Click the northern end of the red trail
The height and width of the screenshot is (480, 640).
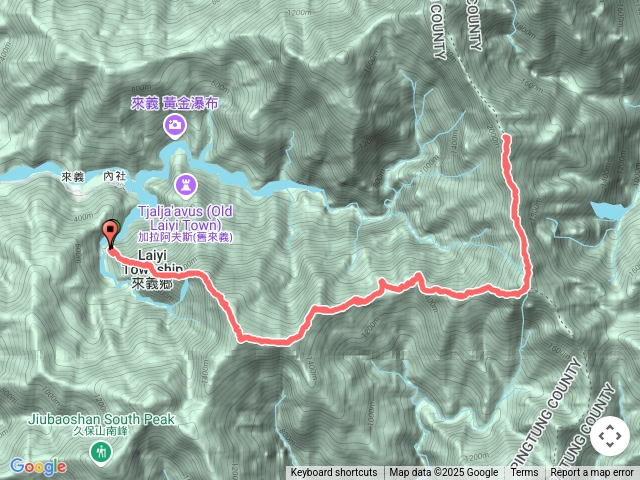(507, 138)
